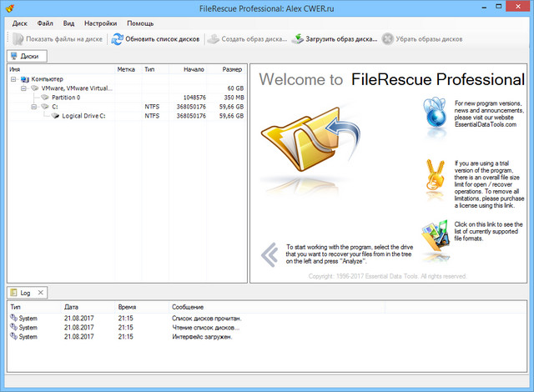
Task: Switch to the Диски tab
Action: click(28, 57)
